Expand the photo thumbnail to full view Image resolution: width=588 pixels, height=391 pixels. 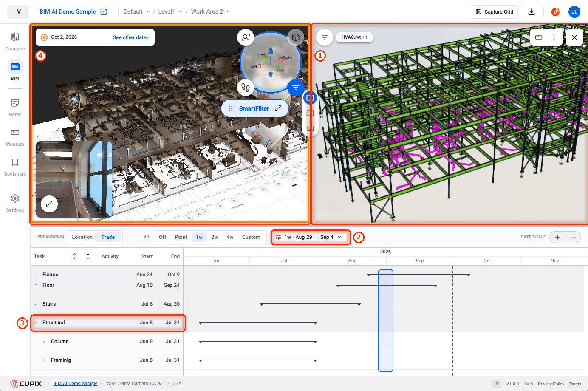point(49,204)
